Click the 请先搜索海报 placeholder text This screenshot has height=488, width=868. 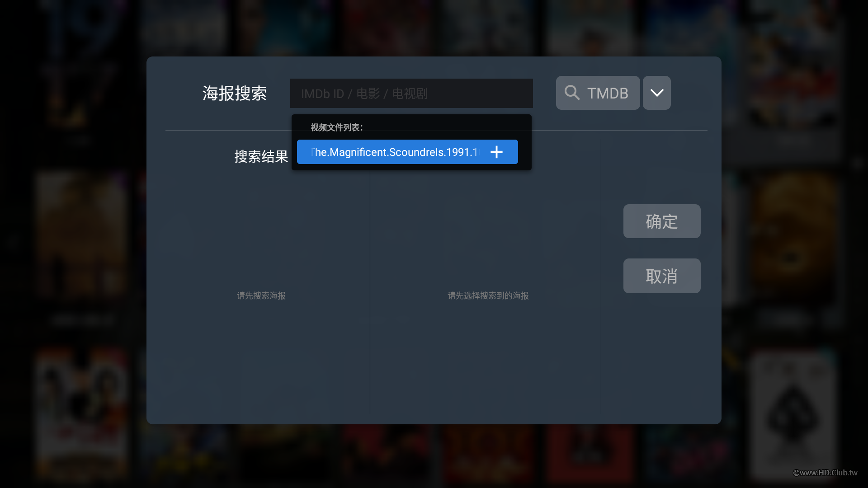(261, 296)
